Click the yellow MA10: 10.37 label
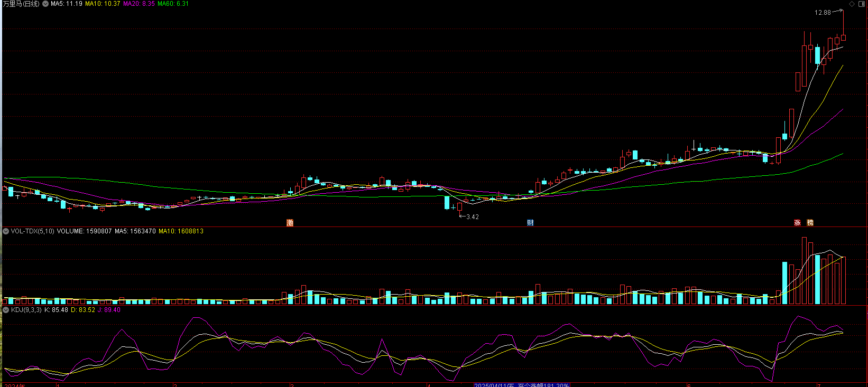This screenshot has height=387, width=868. (x=103, y=4)
